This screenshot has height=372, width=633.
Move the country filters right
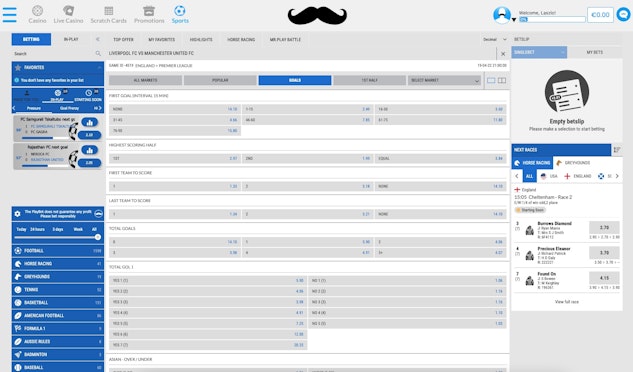click(617, 176)
